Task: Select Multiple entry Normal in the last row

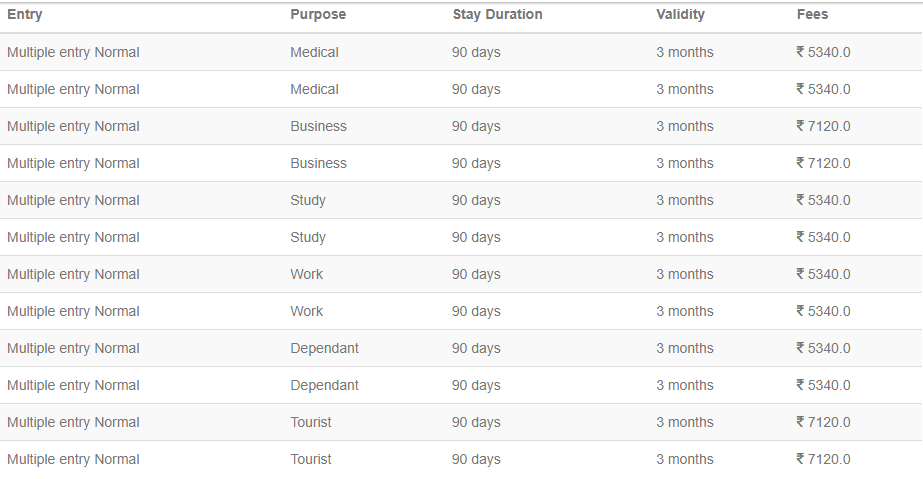Action: [73, 459]
